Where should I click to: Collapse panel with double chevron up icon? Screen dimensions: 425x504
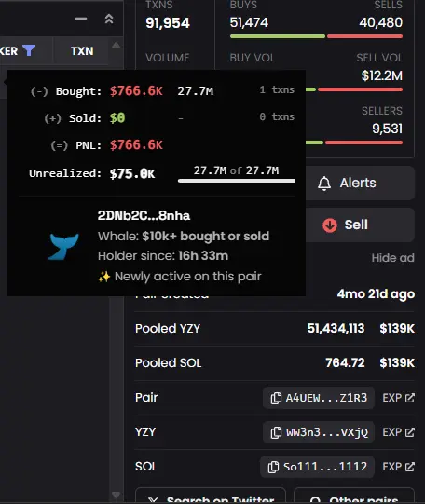(109, 19)
